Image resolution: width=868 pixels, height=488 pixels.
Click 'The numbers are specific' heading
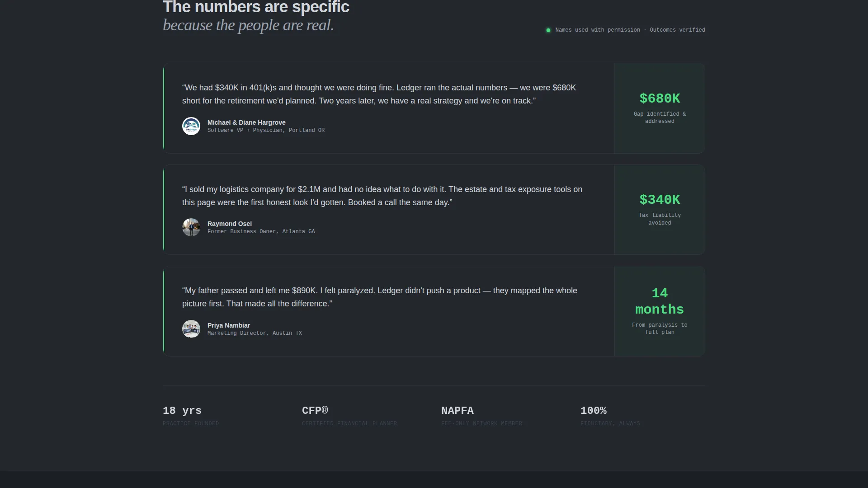[256, 7]
